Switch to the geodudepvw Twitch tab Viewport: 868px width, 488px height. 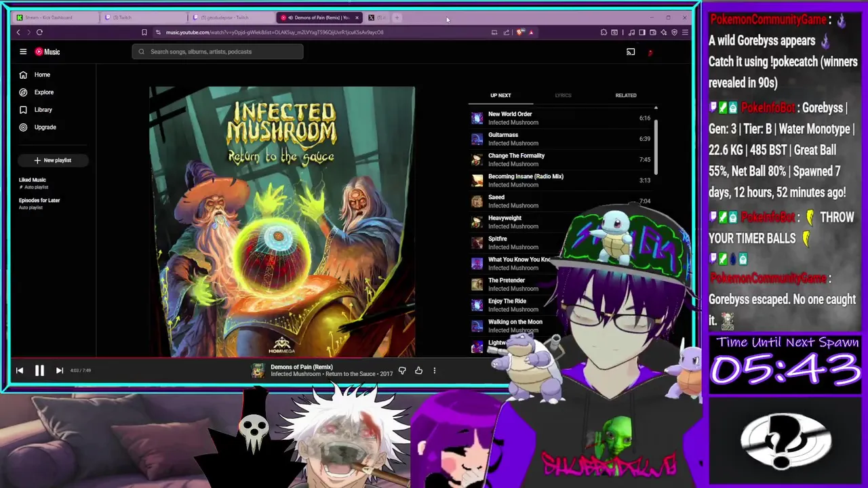tap(232, 18)
